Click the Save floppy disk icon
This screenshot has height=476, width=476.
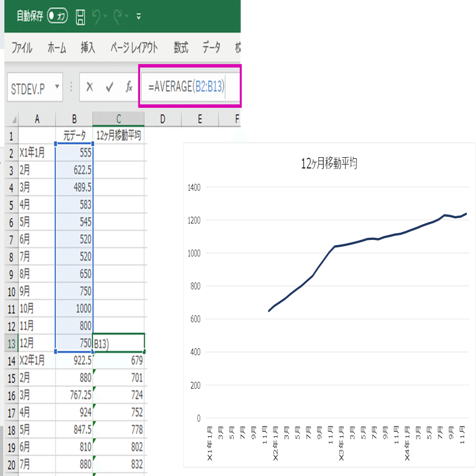[80, 16]
